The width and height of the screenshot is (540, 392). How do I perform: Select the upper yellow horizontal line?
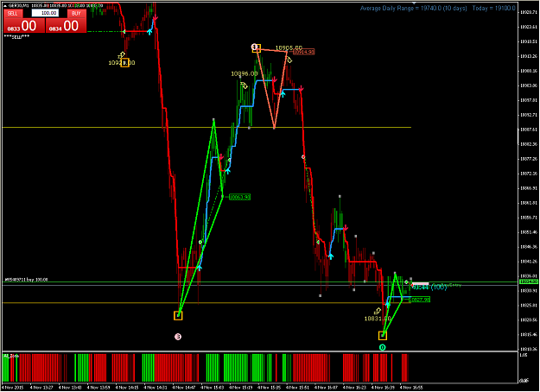pyautogui.click(x=206, y=128)
